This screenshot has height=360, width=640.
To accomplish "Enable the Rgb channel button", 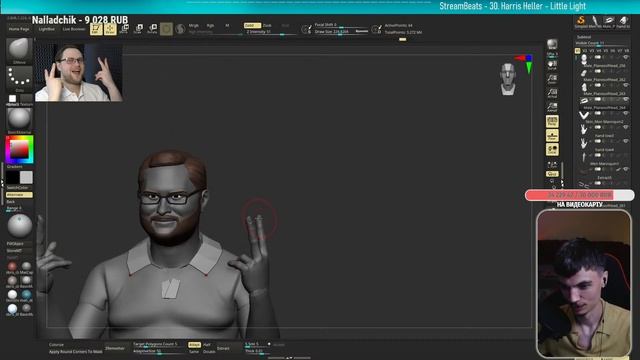I will 210,25.
